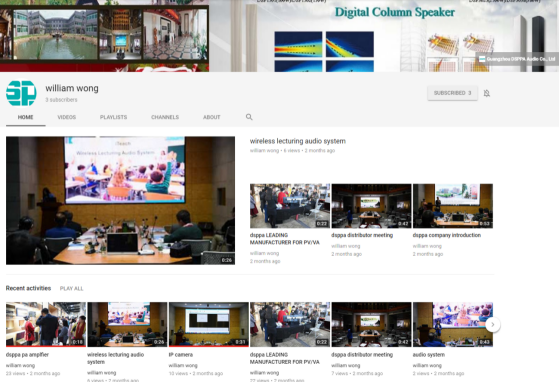Click the audio system video title
Viewport: 559px width, 382px height.
(x=429, y=355)
